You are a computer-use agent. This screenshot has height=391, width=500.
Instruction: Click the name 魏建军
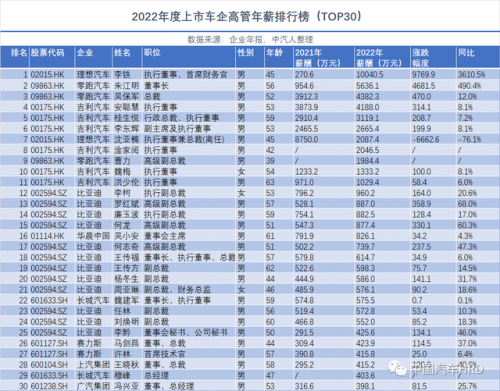point(126,300)
